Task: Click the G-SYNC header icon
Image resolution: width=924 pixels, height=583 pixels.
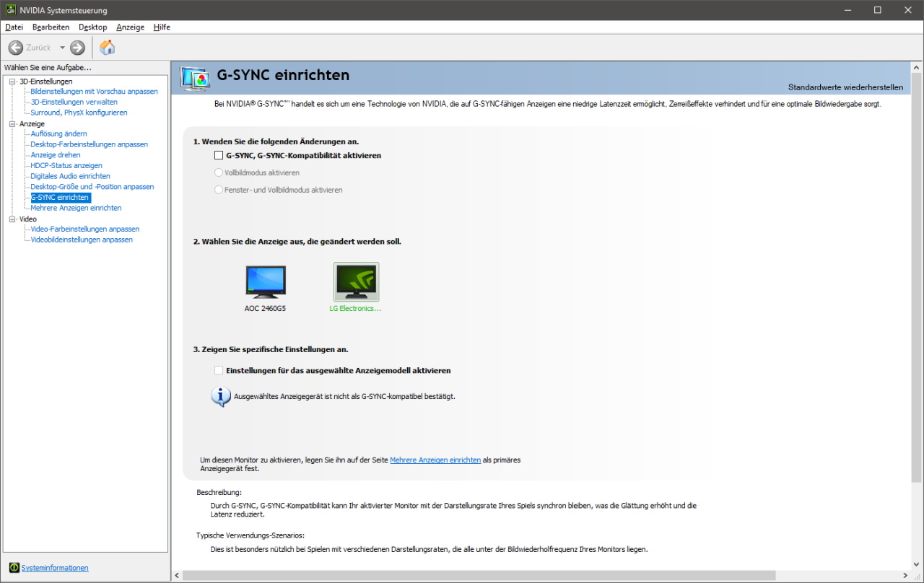Action: 195,77
